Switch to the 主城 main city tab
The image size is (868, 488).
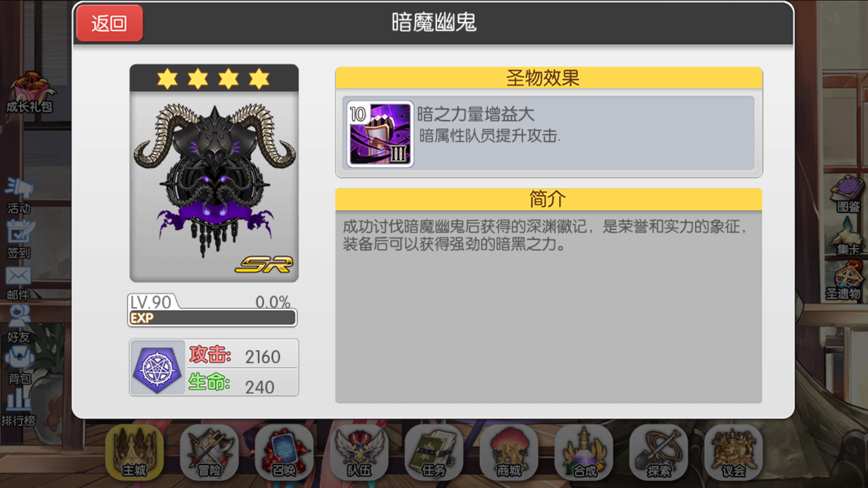coord(134,452)
